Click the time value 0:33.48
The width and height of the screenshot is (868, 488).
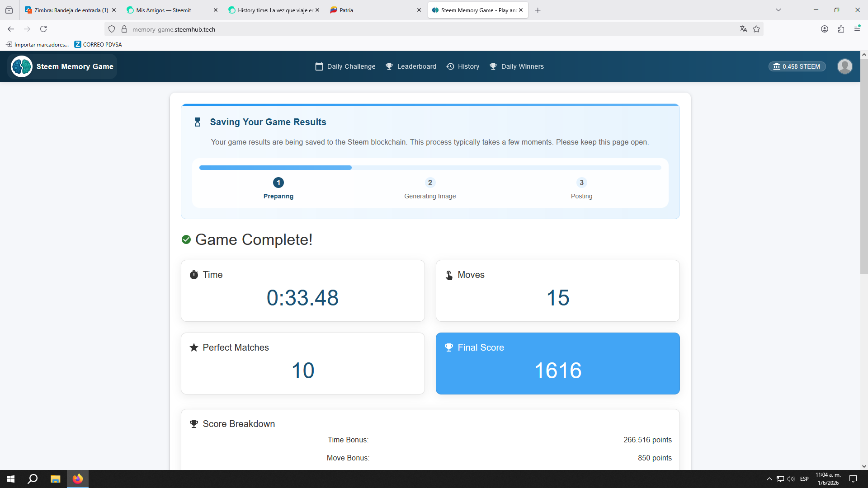point(302,298)
